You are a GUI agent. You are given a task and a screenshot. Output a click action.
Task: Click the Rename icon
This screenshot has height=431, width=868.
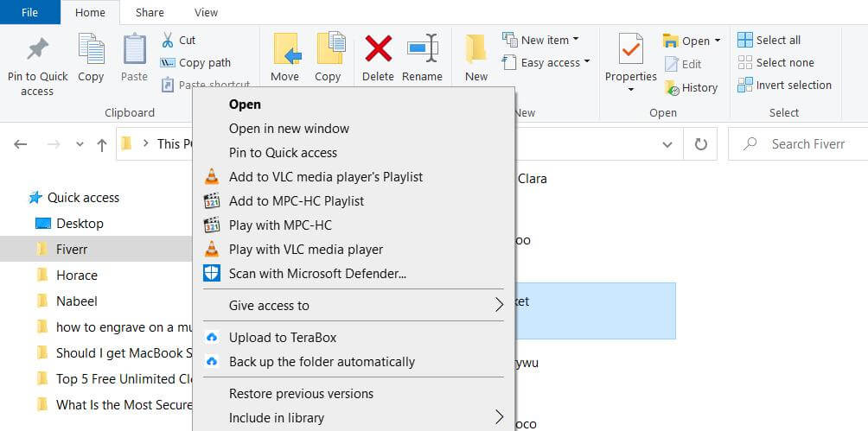423,48
